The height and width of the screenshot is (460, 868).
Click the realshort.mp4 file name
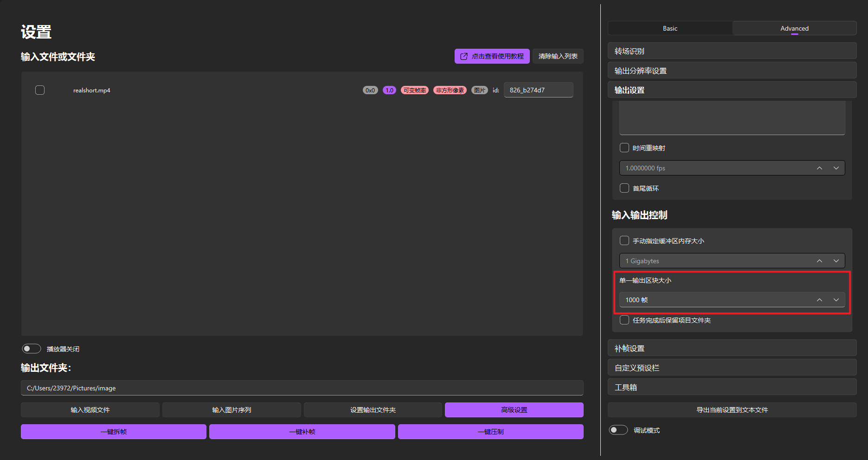92,90
